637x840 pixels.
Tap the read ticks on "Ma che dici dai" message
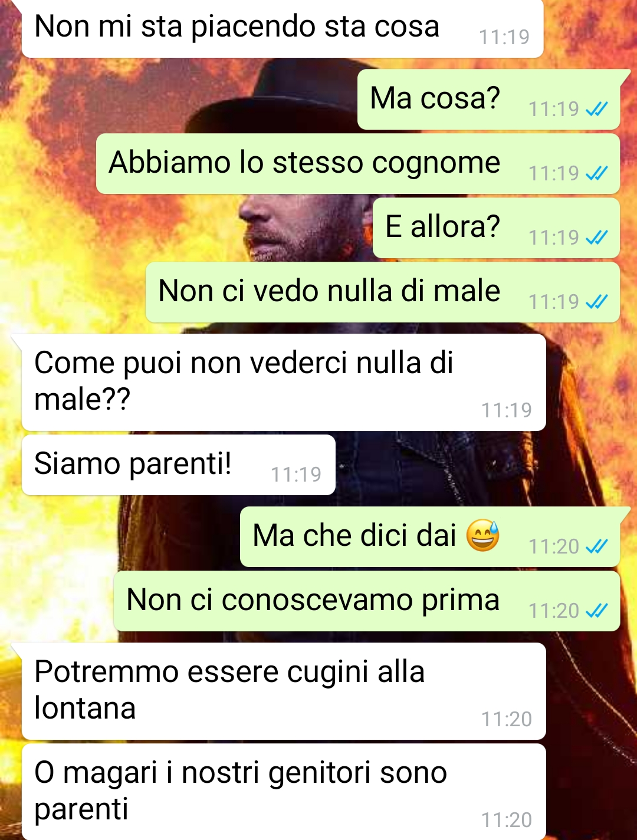(596, 546)
